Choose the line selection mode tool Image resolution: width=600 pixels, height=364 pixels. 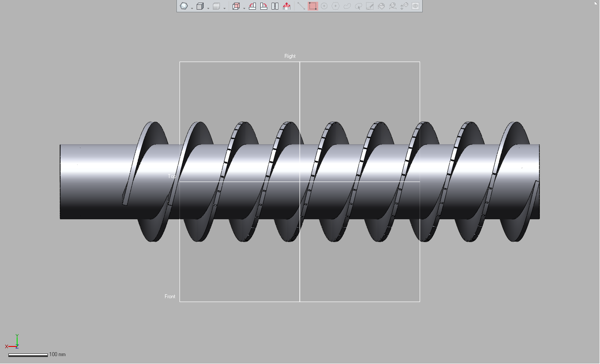coord(301,6)
